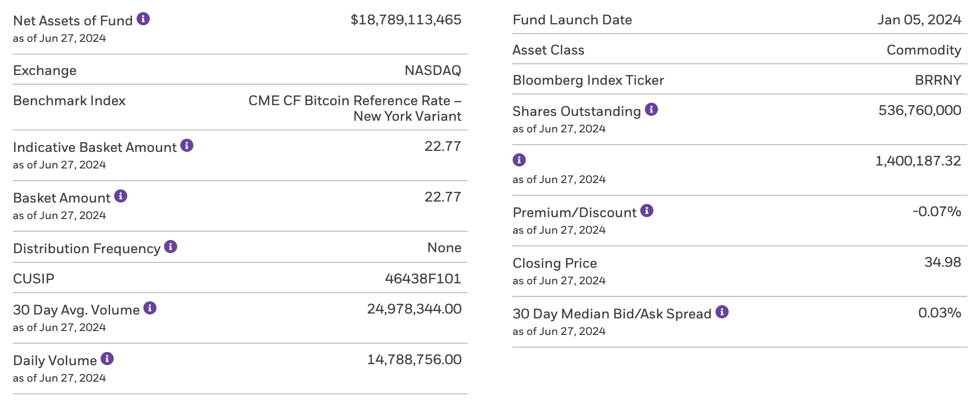Click the 30 Day Avg. Volume info icon
Viewport: 980px width, 407px height.
point(150,308)
